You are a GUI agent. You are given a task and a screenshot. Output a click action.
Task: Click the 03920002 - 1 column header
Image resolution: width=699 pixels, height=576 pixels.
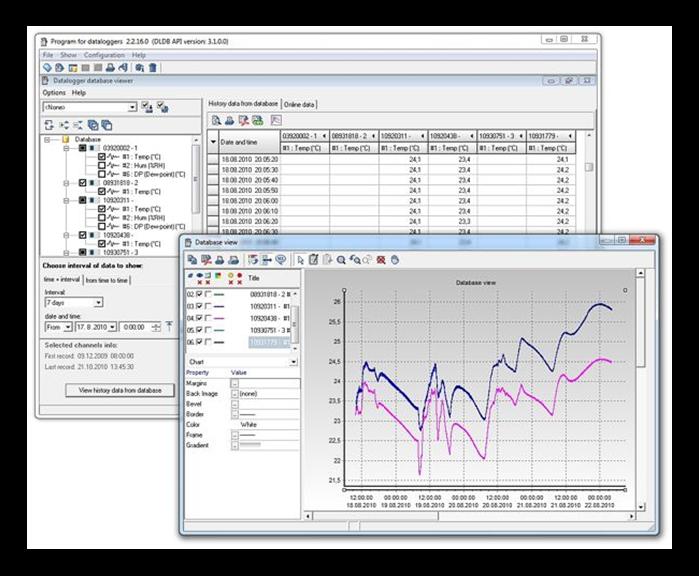[304, 136]
